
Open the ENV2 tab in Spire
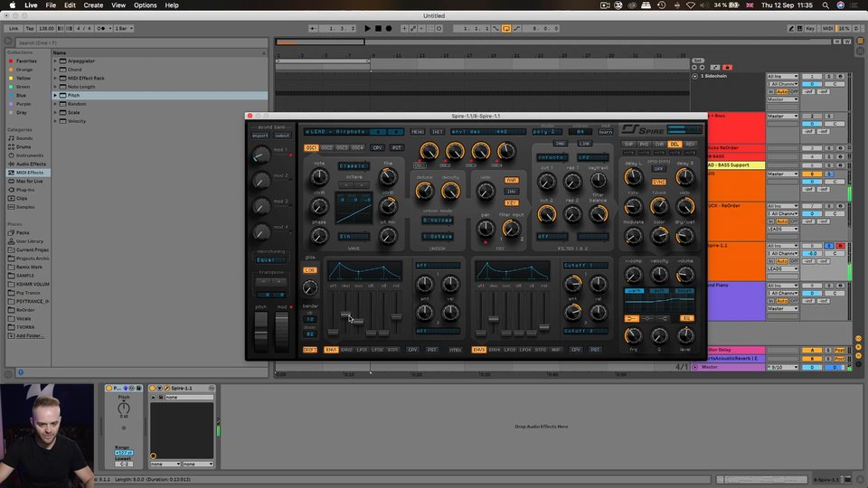(346, 350)
